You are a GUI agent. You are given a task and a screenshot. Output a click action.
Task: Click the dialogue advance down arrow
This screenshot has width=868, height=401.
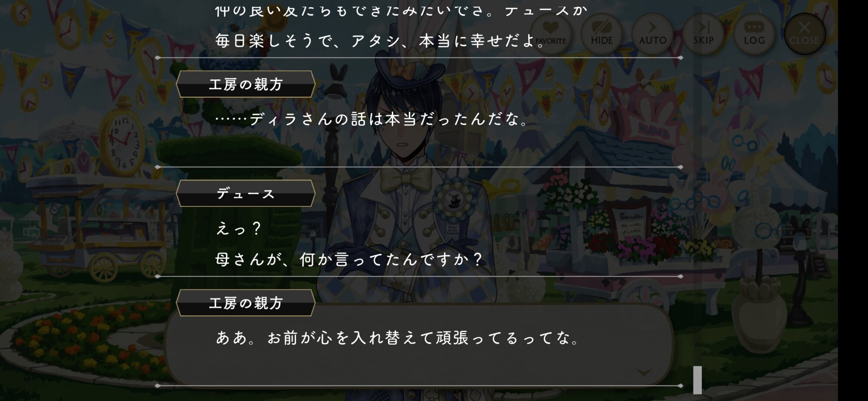(644, 372)
